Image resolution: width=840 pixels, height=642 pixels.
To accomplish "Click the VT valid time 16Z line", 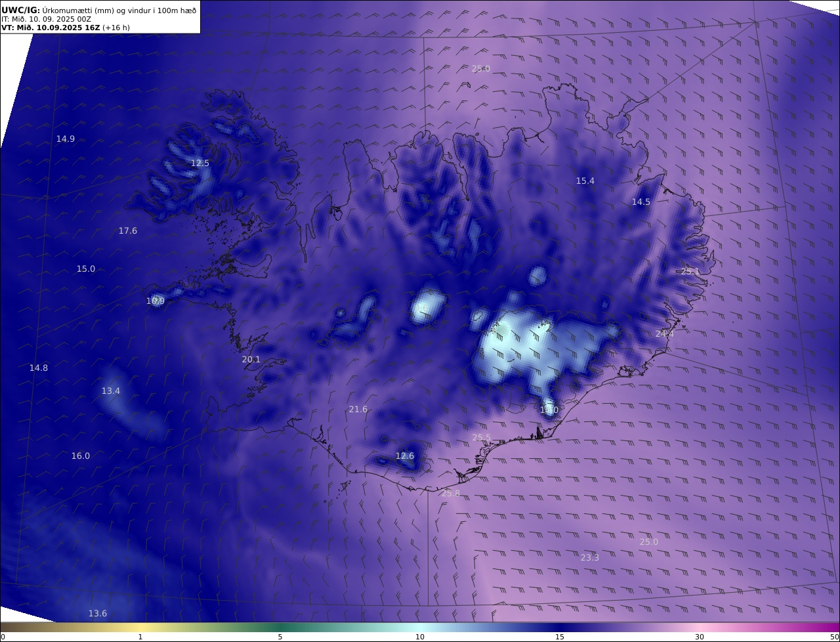I will 66,28.
